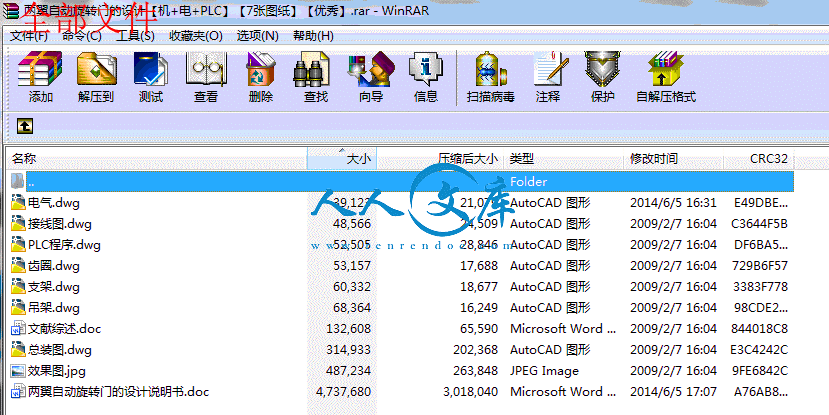
Task: Click CRC32 value 3383F778
Action: (760, 287)
